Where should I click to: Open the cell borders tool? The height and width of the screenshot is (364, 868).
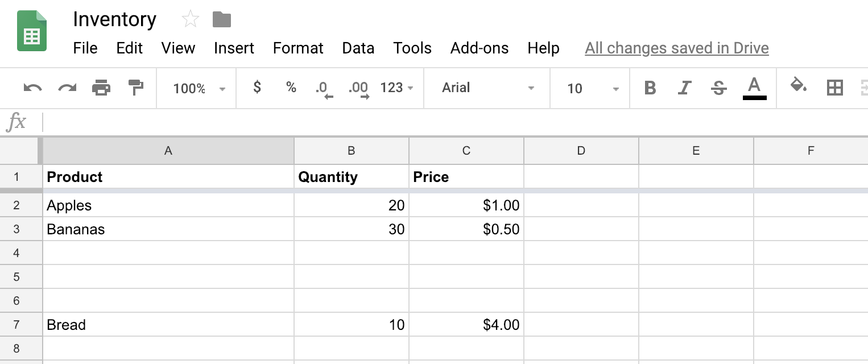[x=834, y=88]
